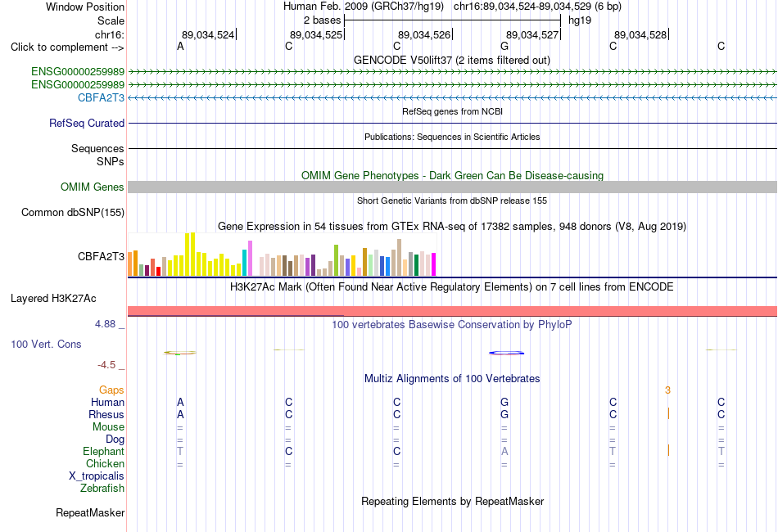Image resolution: width=778 pixels, height=532 pixels.
Task: Click the orange gap count '3'
Action: (667, 390)
